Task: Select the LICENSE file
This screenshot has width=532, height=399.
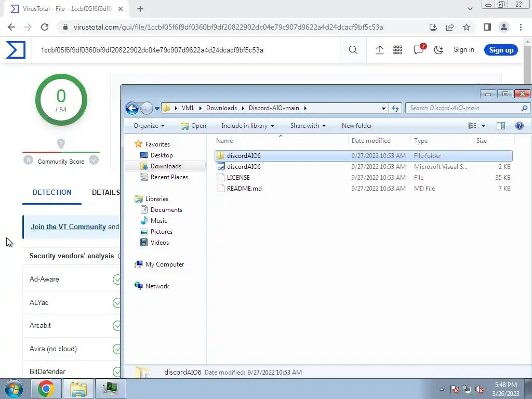Action: (x=363, y=178)
